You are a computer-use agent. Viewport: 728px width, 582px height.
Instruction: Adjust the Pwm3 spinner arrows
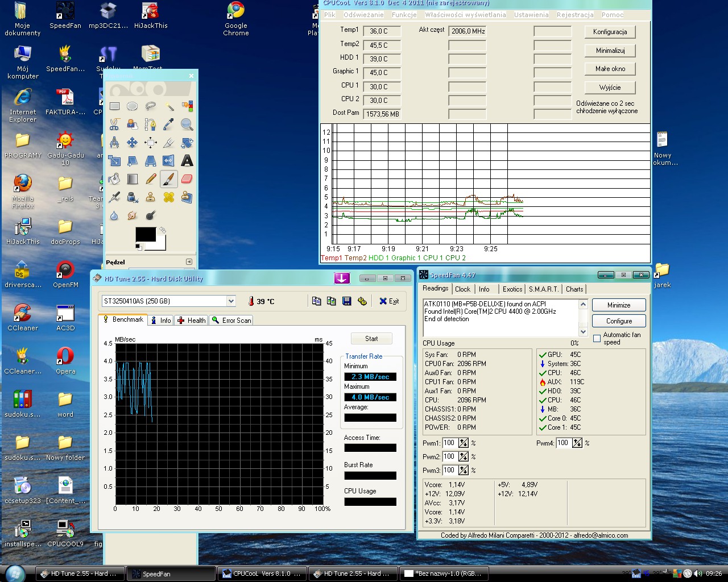click(x=464, y=471)
